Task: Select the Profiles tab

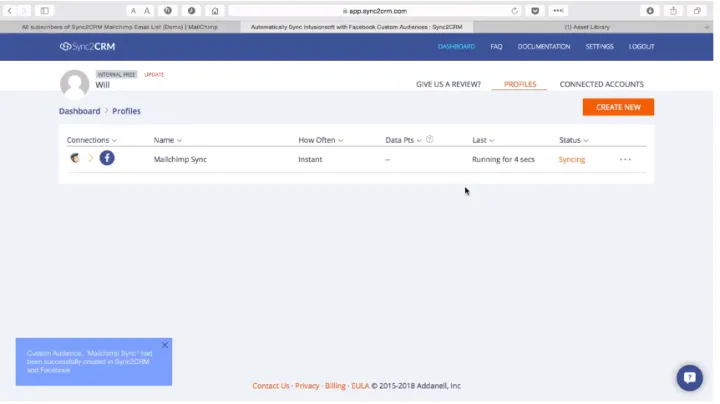Action: tap(520, 84)
